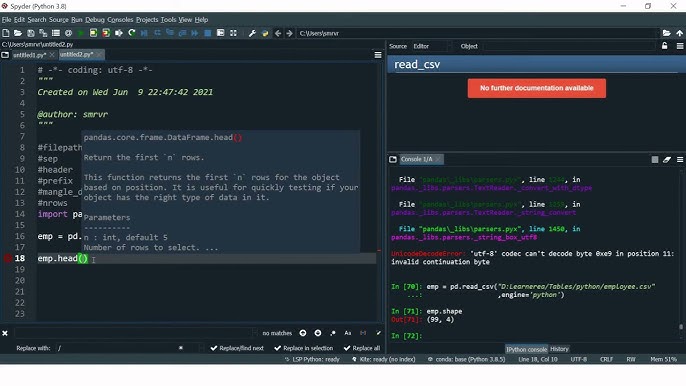Click the Preferences wrench icon

pos(252,33)
